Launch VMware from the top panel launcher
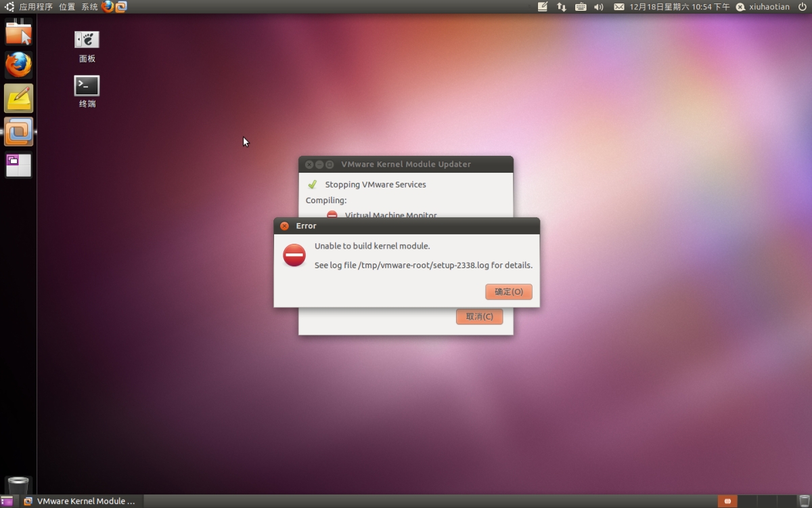Viewport: 812px width, 508px height. coord(121,7)
